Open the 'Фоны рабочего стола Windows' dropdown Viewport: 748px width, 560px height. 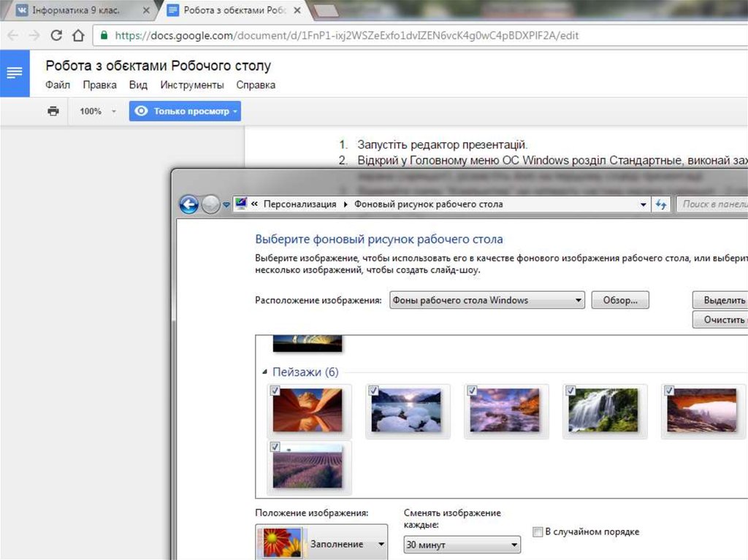(486, 300)
